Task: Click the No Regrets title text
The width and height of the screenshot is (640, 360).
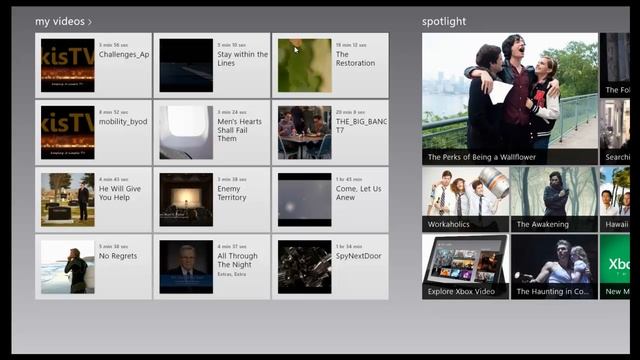Action: [118, 256]
